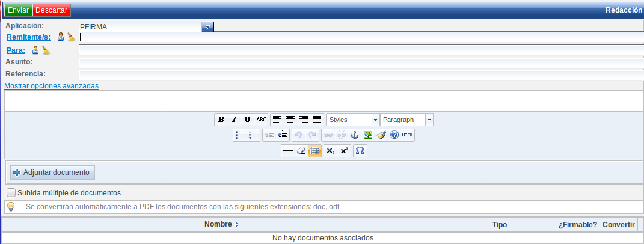Click the insert link chain icon

(328, 135)
